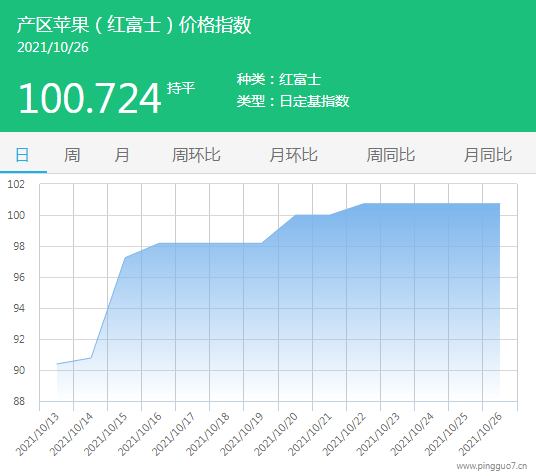536x476 pixels.
Task: Click the 种类：红富士 label
Action: click(279, 79)
